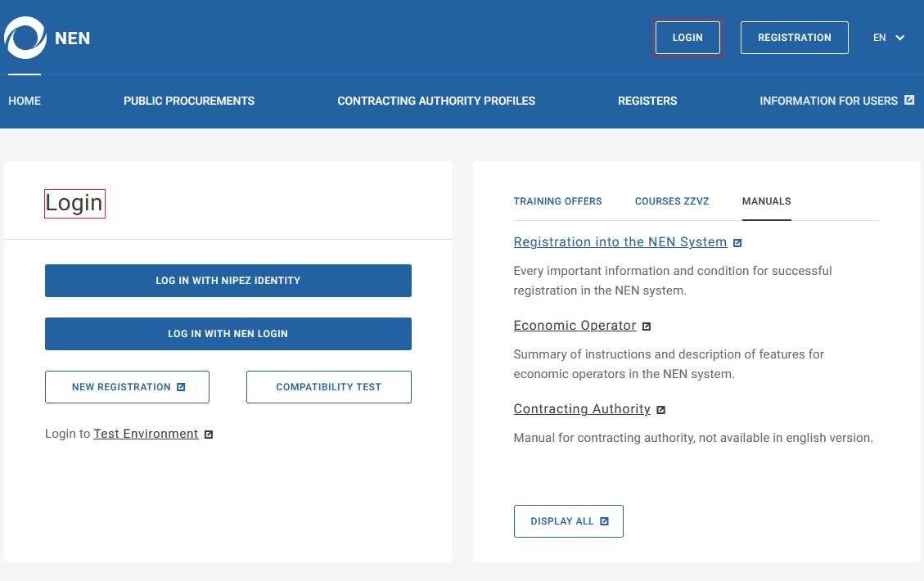Go to the Registers menu item

[x=647, y=101]
